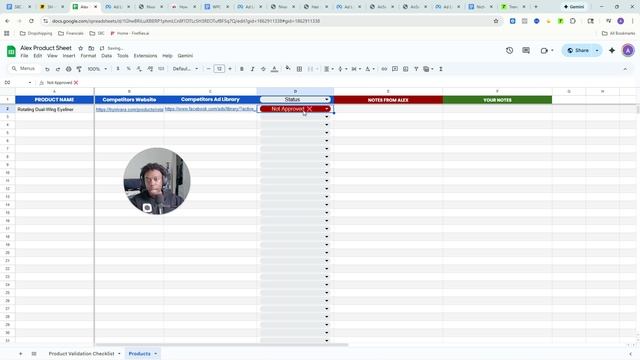Click the move to folder icon
Viewport: 640px width, 360px height.
pos(91,48)
